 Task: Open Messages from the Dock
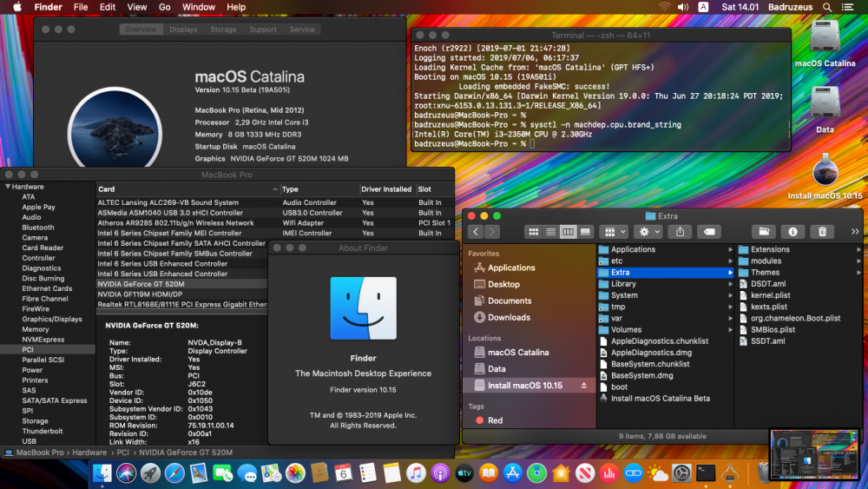tap(247, 473)
